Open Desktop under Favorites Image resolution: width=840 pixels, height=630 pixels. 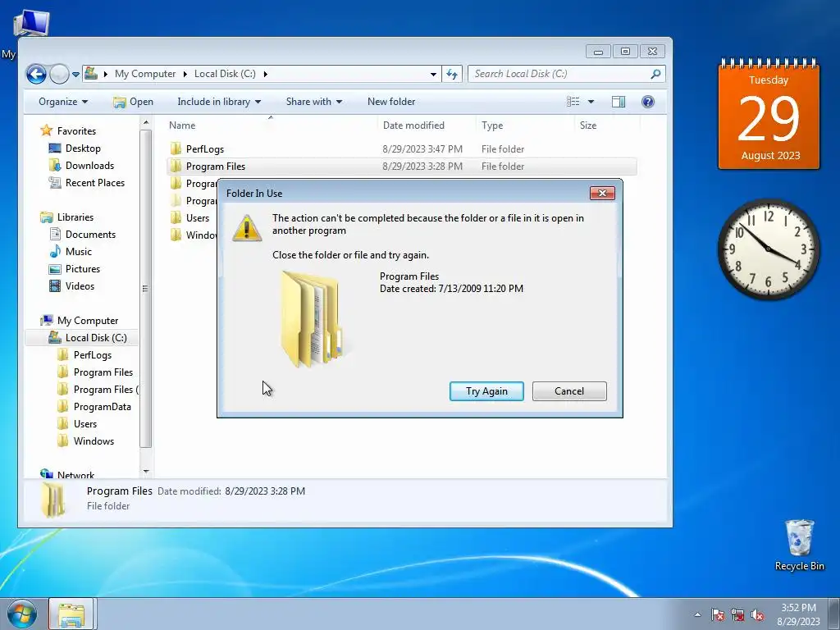click(x=83, y=148)
